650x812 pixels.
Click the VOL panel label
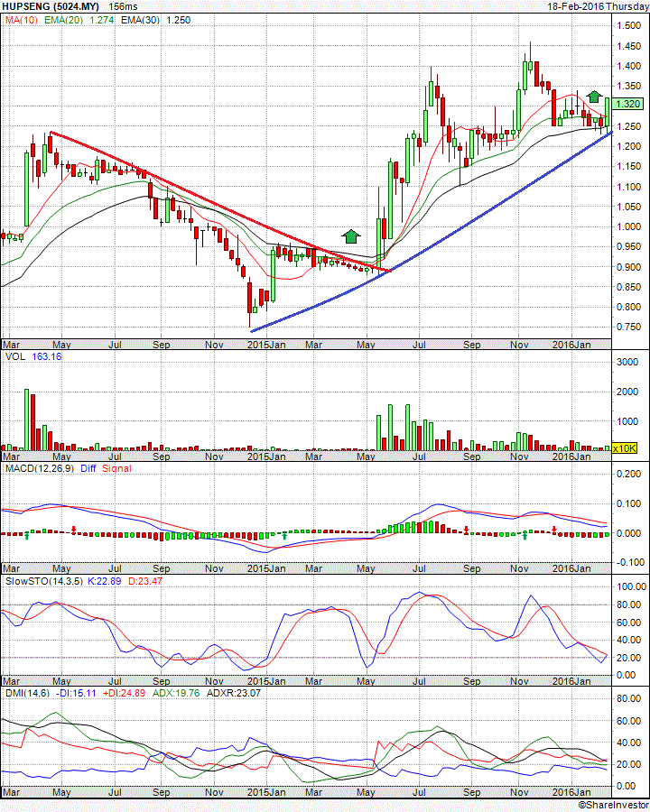pyautogui.click(x=15, y=356)
